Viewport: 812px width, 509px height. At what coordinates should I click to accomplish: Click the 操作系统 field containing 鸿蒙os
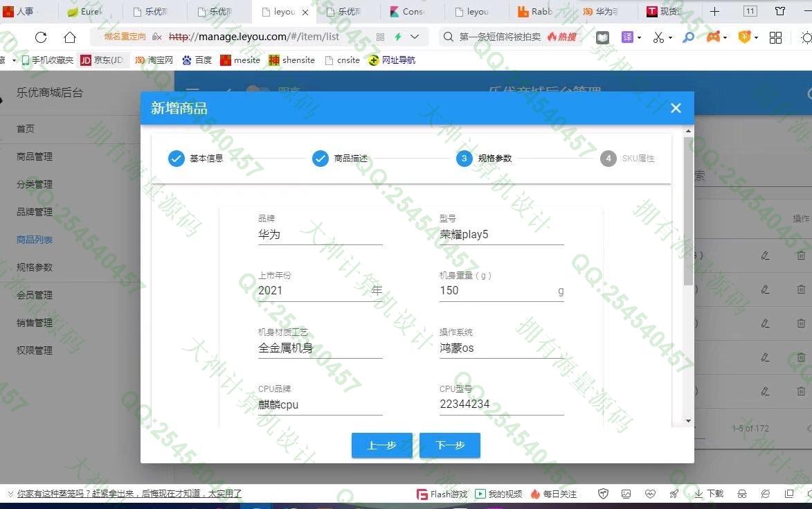pos(501,348)
